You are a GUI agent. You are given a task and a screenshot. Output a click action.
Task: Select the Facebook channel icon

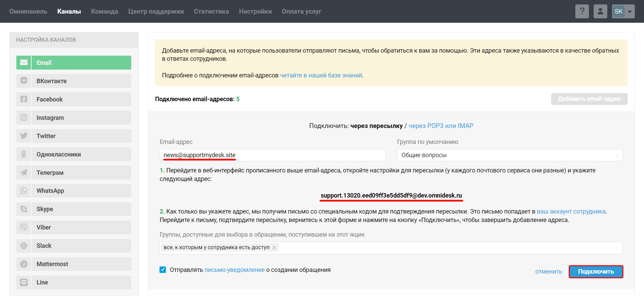click(x=24, y=99)
